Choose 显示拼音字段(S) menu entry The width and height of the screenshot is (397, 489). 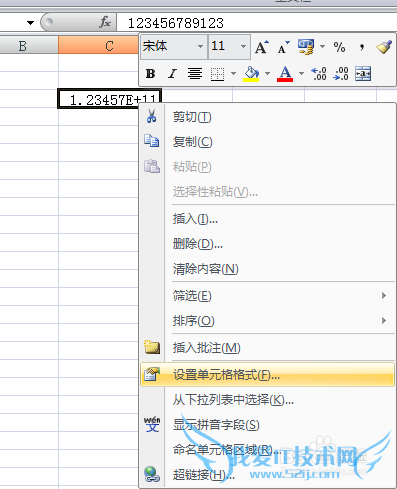(267, 425)
